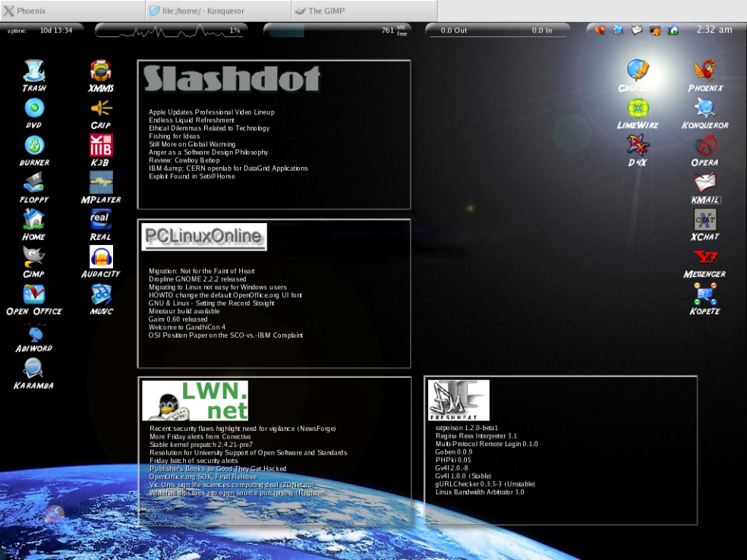Open 'Exploit Found in Seti@Home' headline
The image size is (747, 560).
(x=192, y=176)
